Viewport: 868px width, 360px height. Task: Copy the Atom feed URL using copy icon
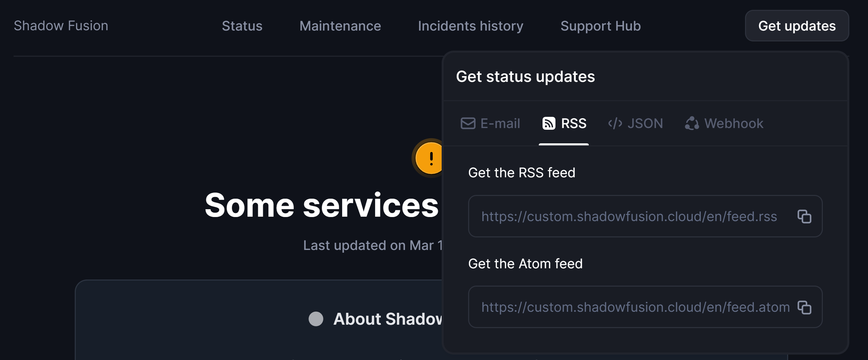coord(805,307)
